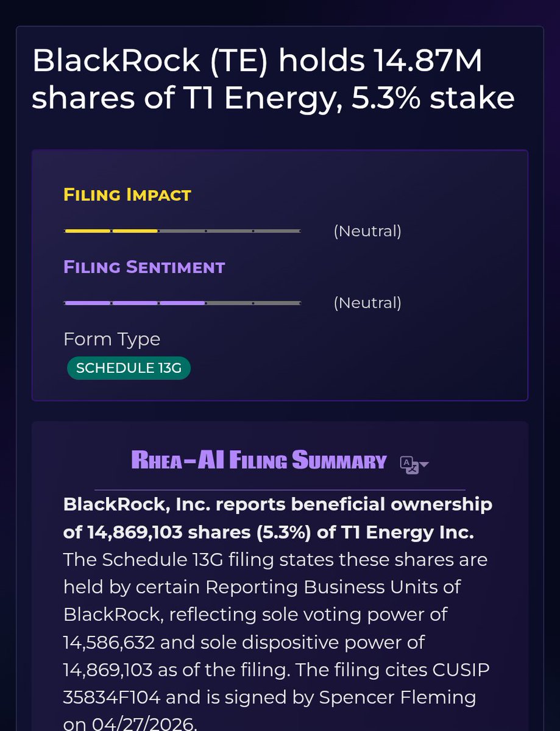Click the BlackRock T1 Energy headline
Viewport: 560px width, 731px height.
pyautogui.click(x=274, y=79)
